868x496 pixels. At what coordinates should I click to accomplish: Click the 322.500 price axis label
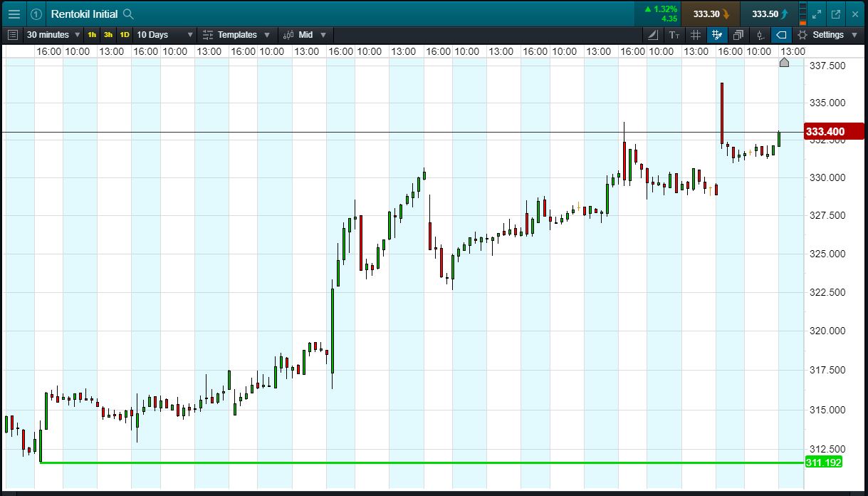tap(827, 292)
